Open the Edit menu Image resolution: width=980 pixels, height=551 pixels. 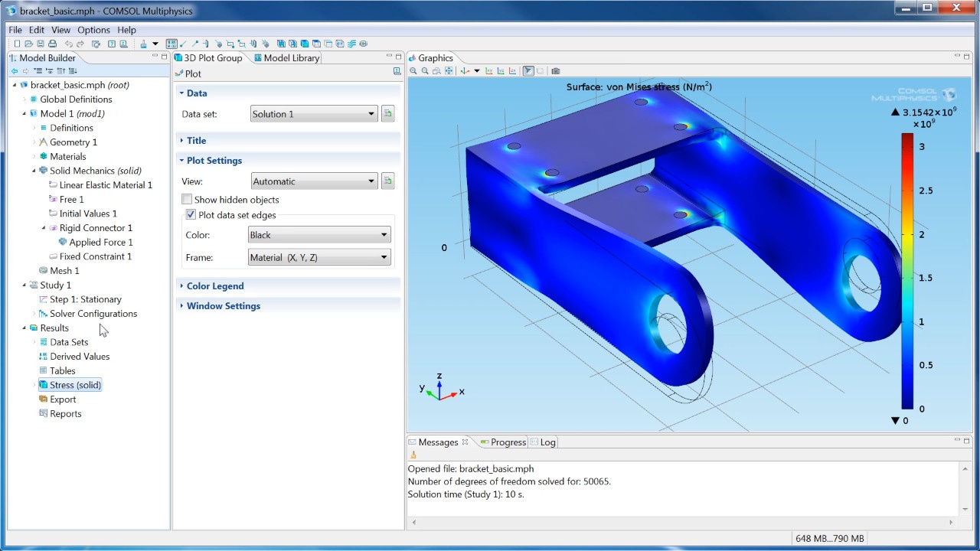click(x=37, y=30)
